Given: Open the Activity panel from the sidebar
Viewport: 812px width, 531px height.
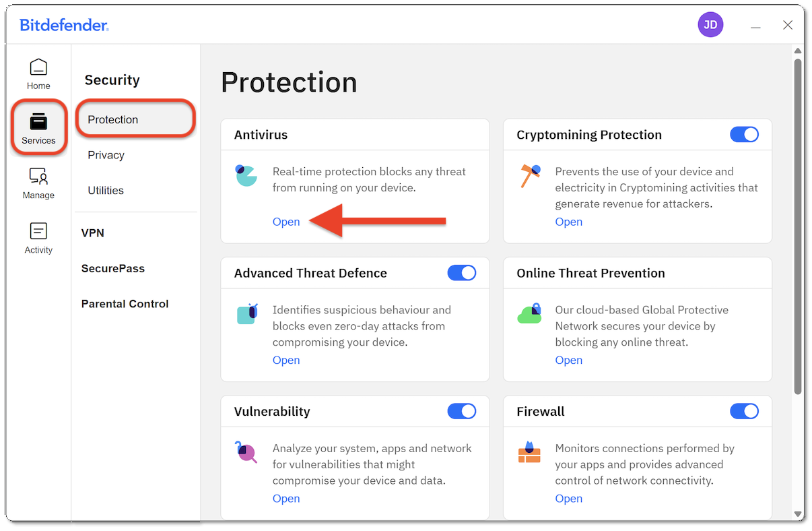Looking at the screenshot, I should [x=38, y=237].
